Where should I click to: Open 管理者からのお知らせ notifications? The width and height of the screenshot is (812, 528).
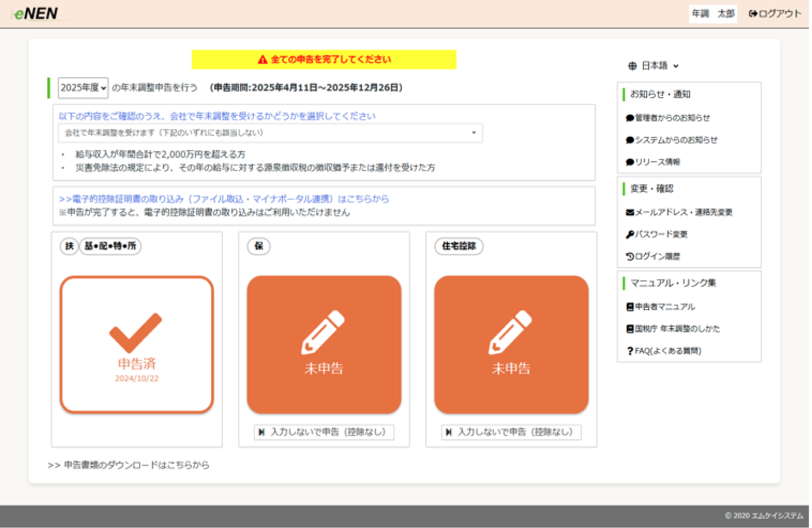672,118
